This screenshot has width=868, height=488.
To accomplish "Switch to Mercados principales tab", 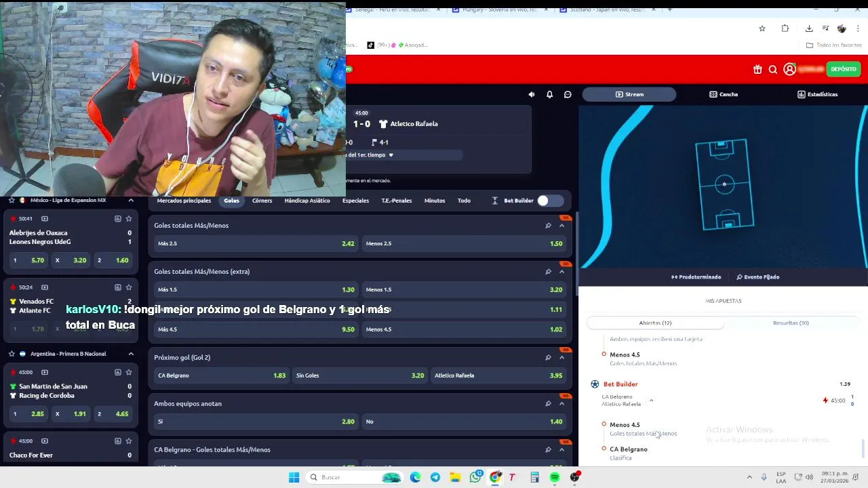I will (x=184, y=201).
